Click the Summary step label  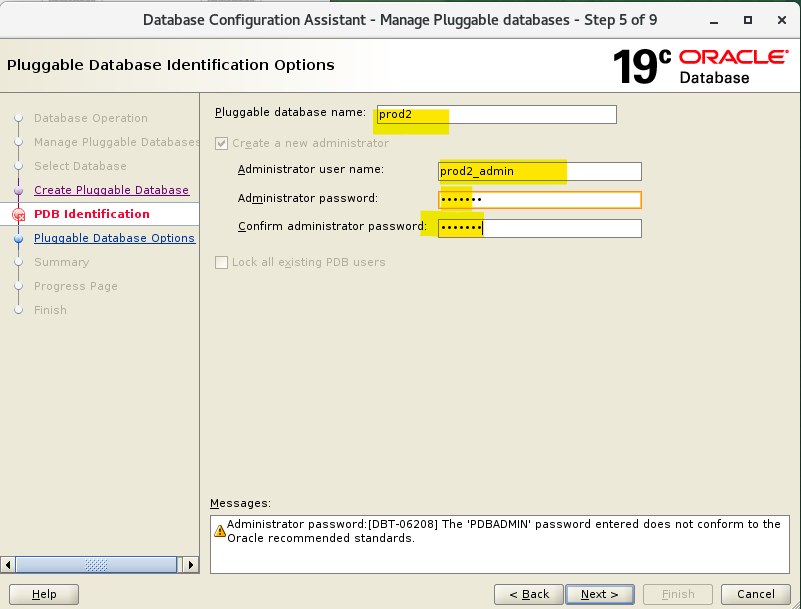point(62,262)
